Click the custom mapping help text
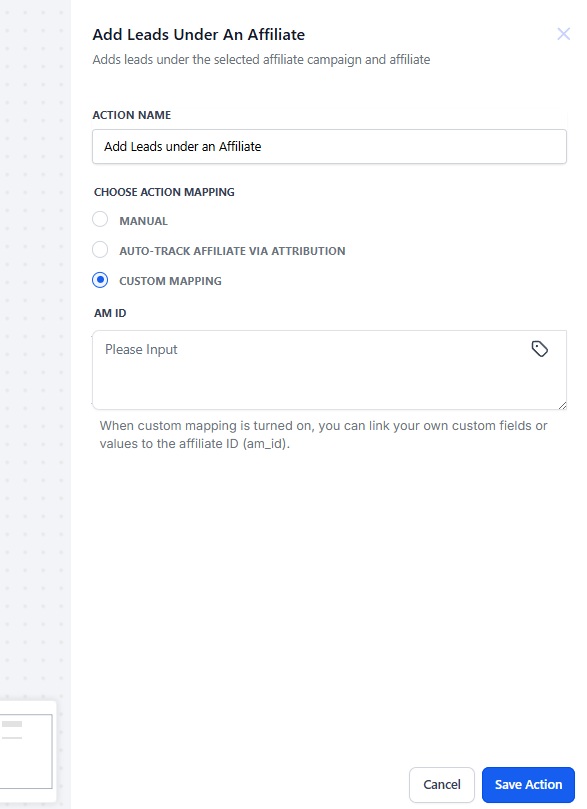The width and height of the screenshot is (587, 809). point(323,434)
